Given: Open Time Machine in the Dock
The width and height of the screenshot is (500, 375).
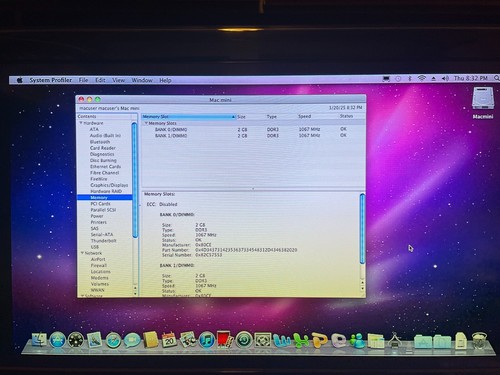Looking at the screenshot, I should click(x=244, y=340).
